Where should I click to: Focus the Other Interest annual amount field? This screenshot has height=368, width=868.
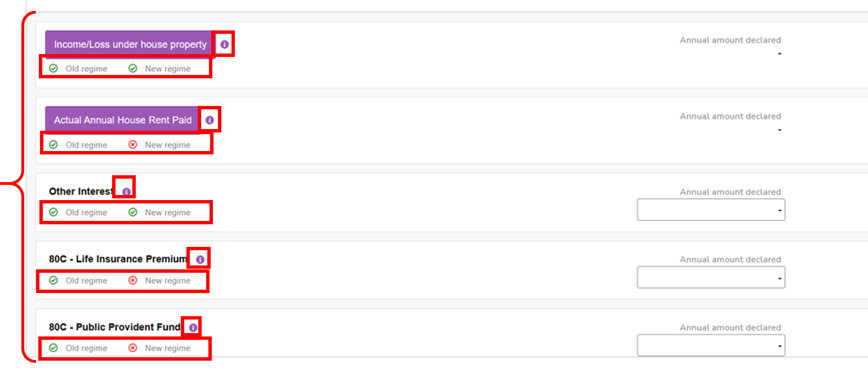[711, 210]
